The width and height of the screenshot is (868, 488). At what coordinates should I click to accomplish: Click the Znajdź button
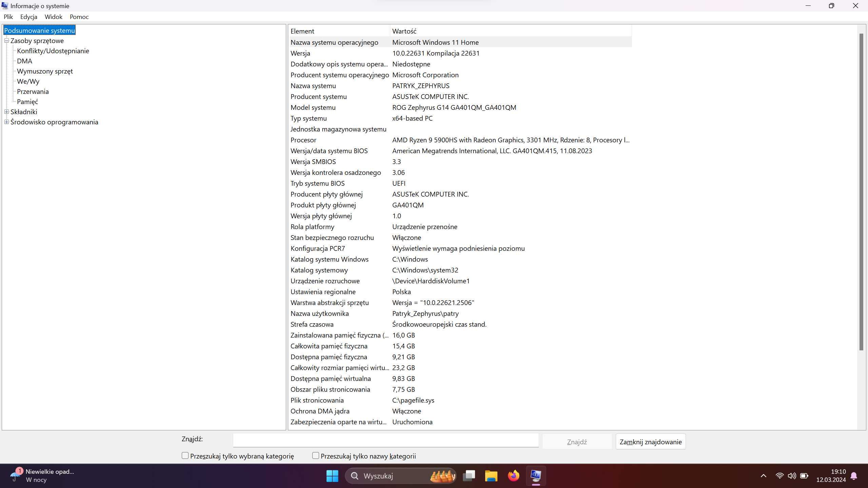point(577,442)
